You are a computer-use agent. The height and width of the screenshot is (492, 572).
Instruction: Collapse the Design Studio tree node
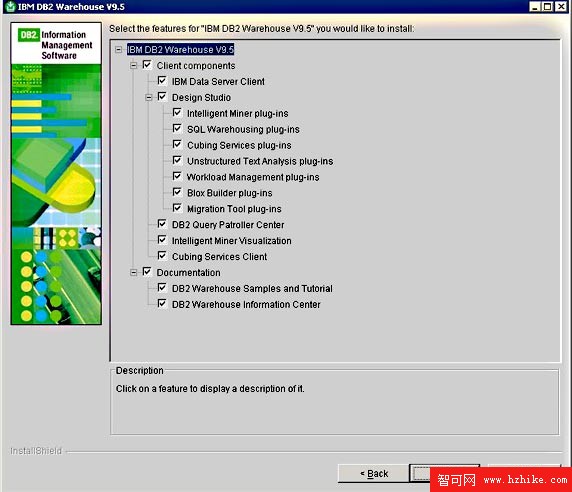click(148, 97)
